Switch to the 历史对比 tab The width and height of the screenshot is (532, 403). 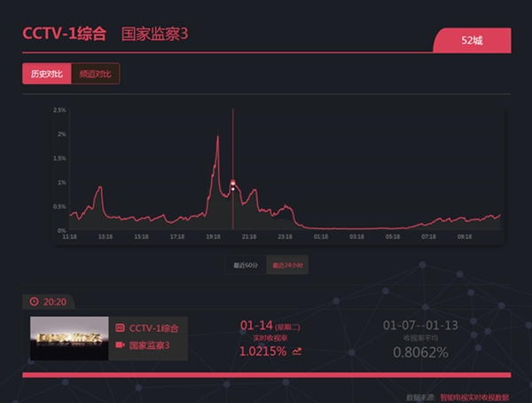point(46,74)
